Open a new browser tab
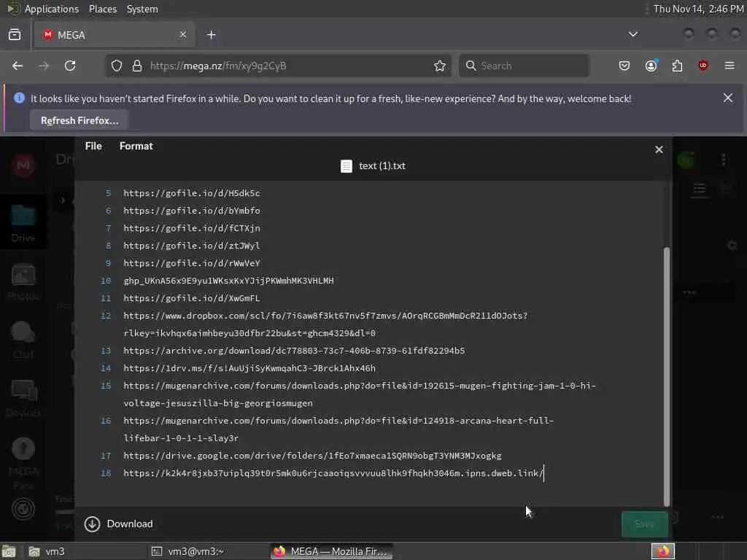 (212, 35)
